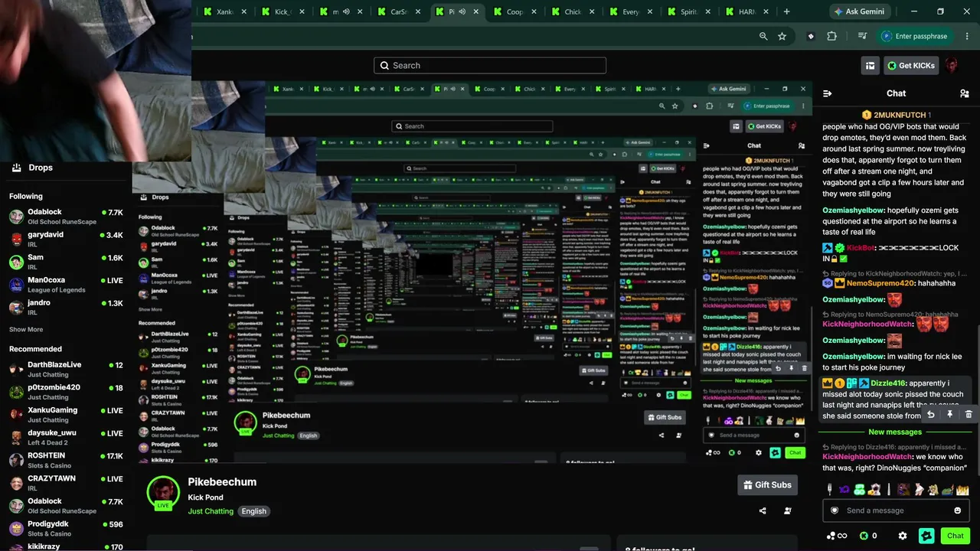Focus the Kick Search field in main header
This screenshot has width=980, height=551.
490,65
